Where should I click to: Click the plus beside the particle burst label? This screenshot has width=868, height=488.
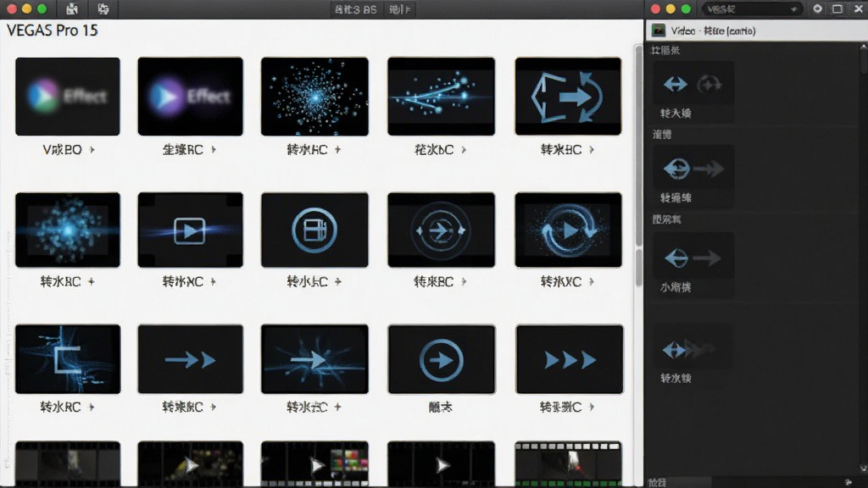coord(337,149)
